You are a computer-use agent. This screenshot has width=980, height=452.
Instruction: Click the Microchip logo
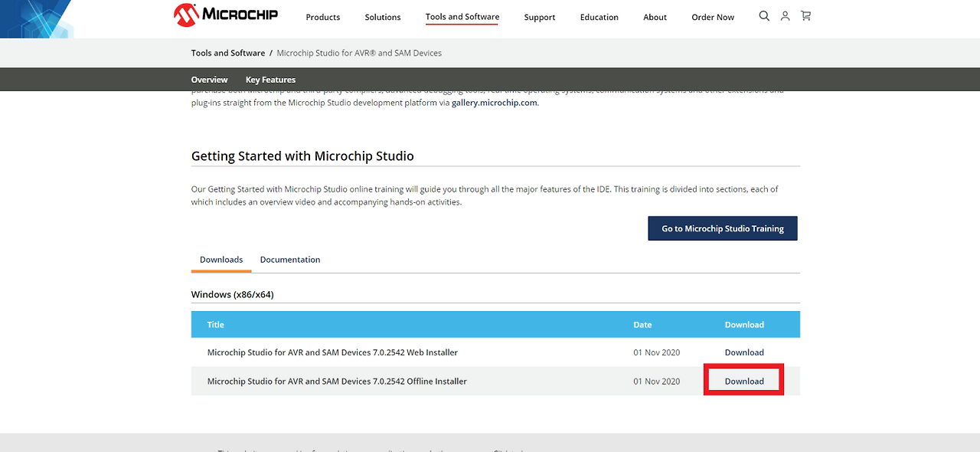point(226,15)
